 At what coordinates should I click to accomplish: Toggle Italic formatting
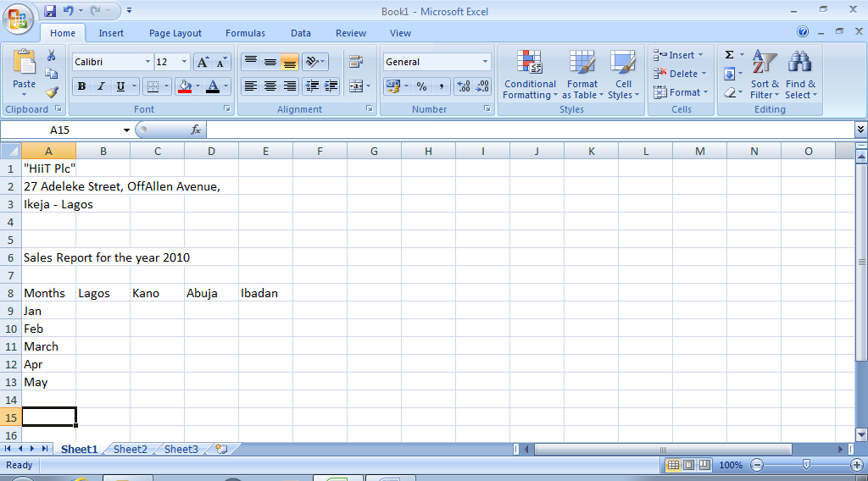coord(101,86)
